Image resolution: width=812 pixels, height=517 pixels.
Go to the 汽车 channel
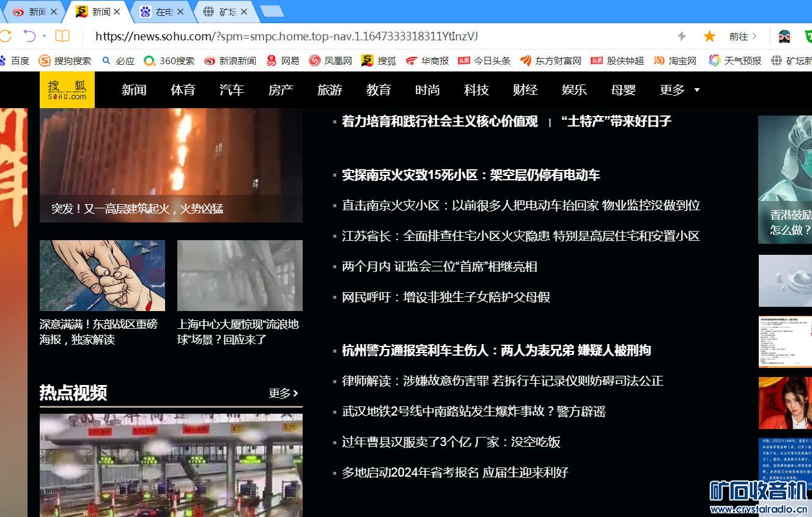click(232, 90)
